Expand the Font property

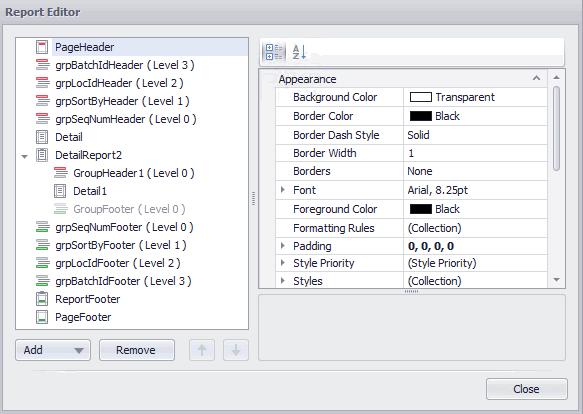[x=283, y=190]
